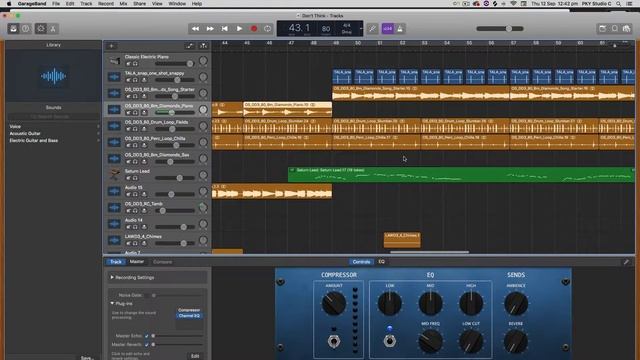Open Smart Controls from the toolbar
The image size is (640, 360).
(x=40, y=29)
